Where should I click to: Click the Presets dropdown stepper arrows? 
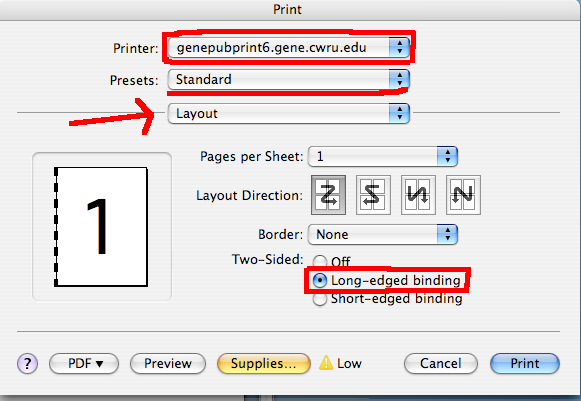pos(399,79)
